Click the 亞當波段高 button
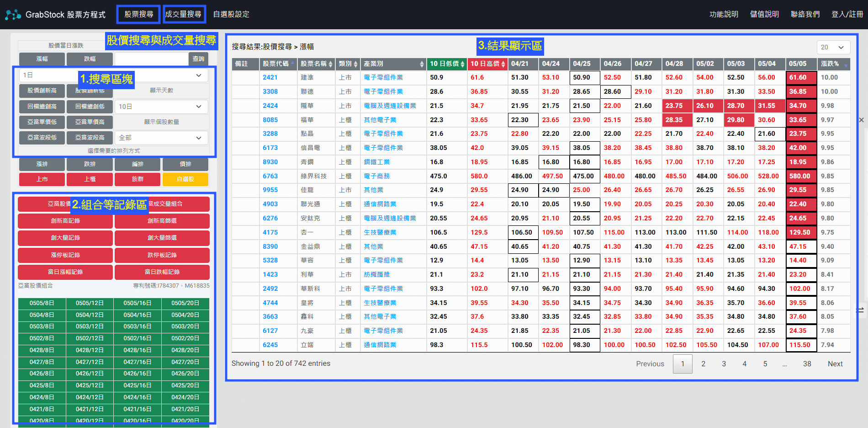Image resolution: width=868 pixels, height=428 pixels. click(90, 138)
